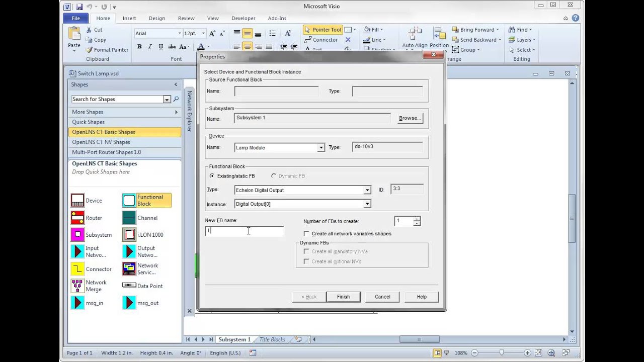Click the Grow Font icon
The width and height of the screenshot is (644, 362).
(x=212, y=33)
